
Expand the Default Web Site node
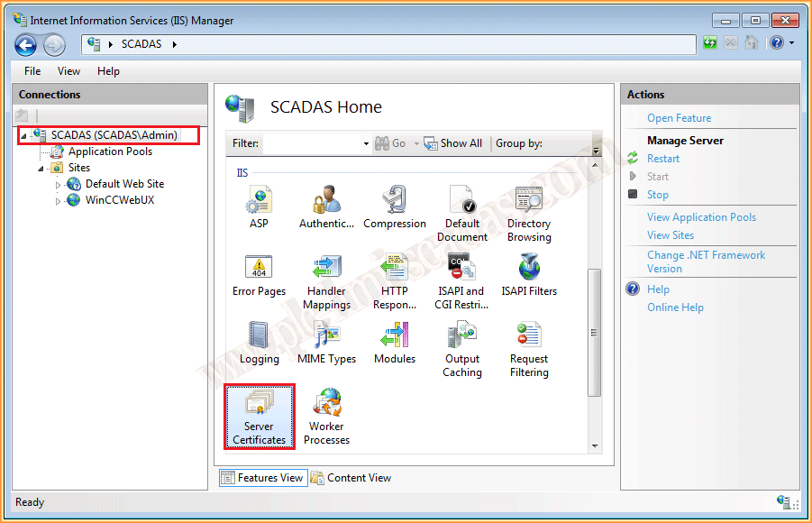(x=59, y=185)
